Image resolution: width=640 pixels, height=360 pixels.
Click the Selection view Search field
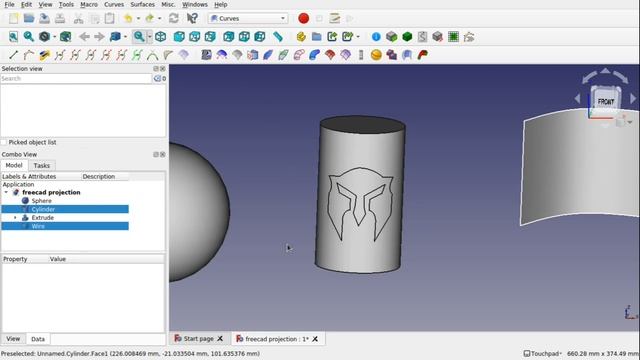click(76, 78)
